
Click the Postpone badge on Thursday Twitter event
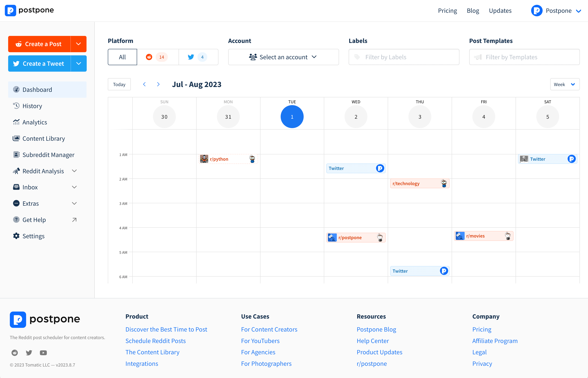coord(444,271)
